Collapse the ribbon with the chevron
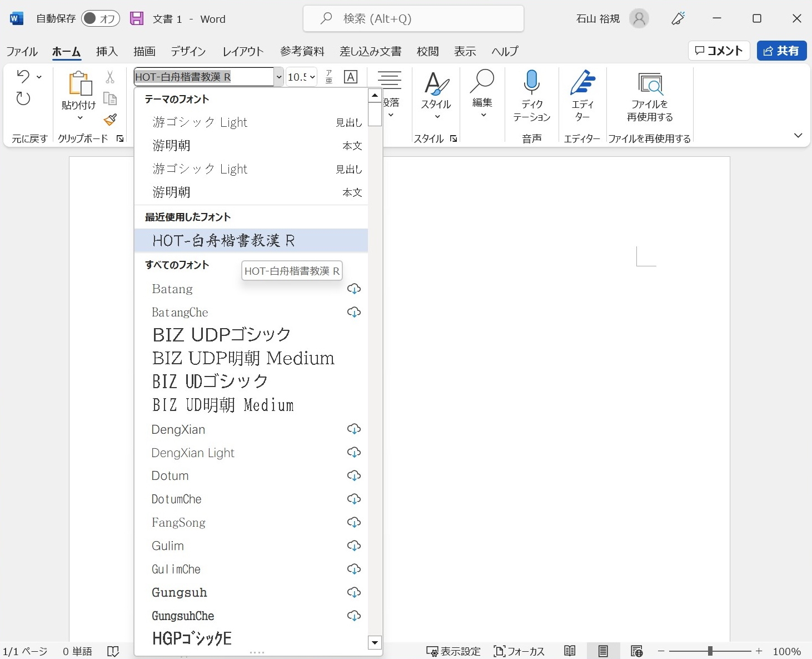The image size is (812, 659). click(799, 135)
